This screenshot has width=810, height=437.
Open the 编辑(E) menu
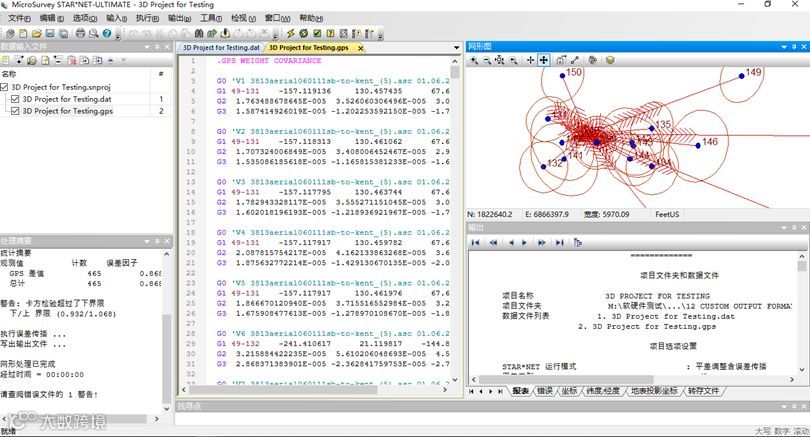point(52,18)
